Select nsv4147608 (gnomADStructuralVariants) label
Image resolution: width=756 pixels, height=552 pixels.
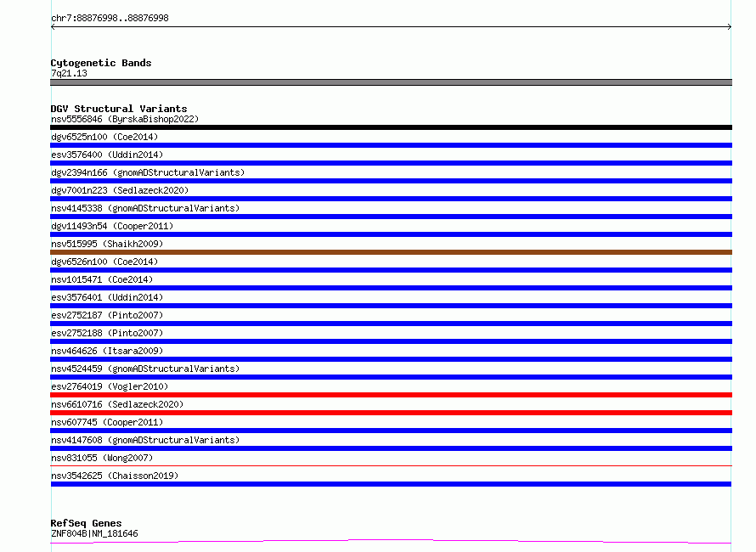pyautogui.click(x=145, y=440)
